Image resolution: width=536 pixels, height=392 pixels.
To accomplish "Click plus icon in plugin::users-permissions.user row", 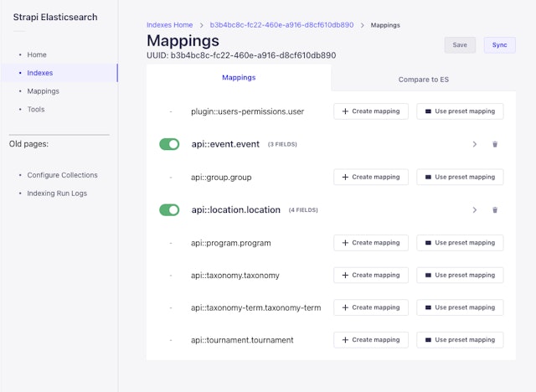I will pyautogui.click(x=345, y=111).
